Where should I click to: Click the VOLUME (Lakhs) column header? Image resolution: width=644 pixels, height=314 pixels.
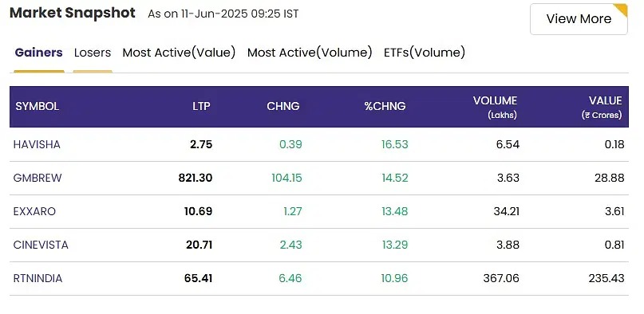point(495,107)
